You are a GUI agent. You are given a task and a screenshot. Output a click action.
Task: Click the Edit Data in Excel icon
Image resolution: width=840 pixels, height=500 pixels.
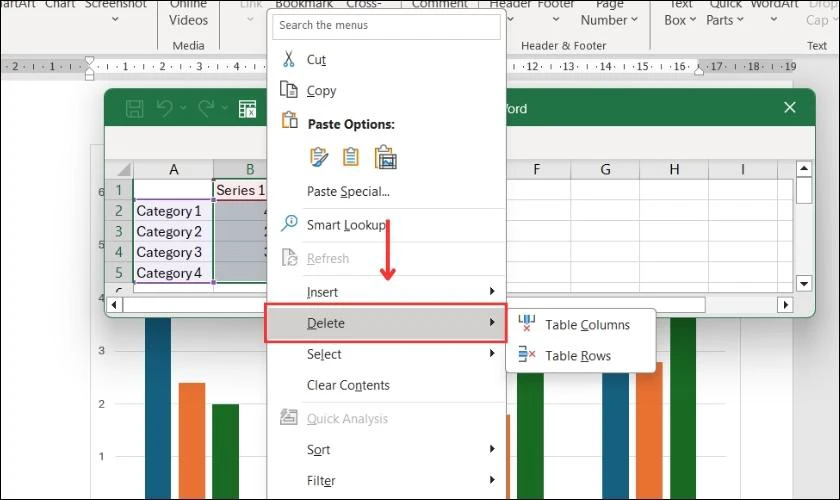(248, 109)
